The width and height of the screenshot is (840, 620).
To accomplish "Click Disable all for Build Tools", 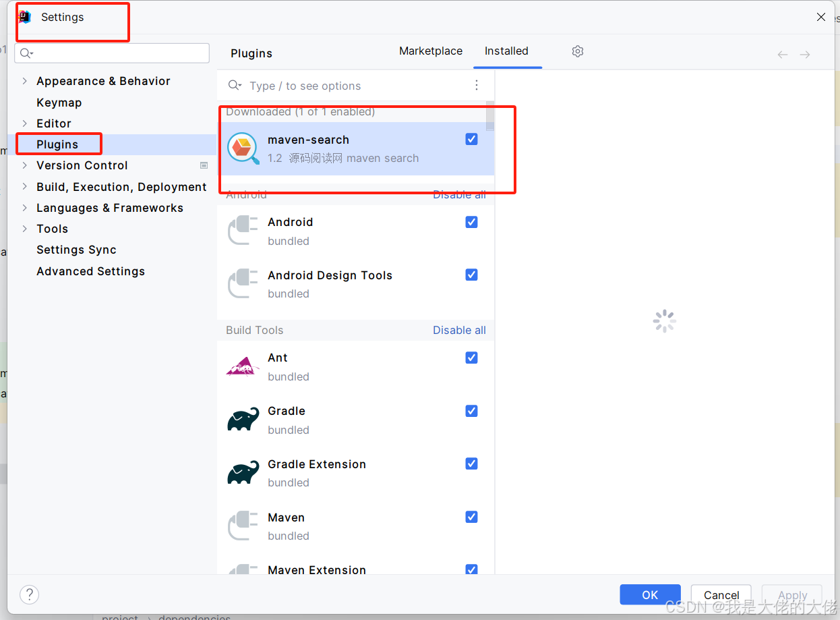I will tap(459, 330).
